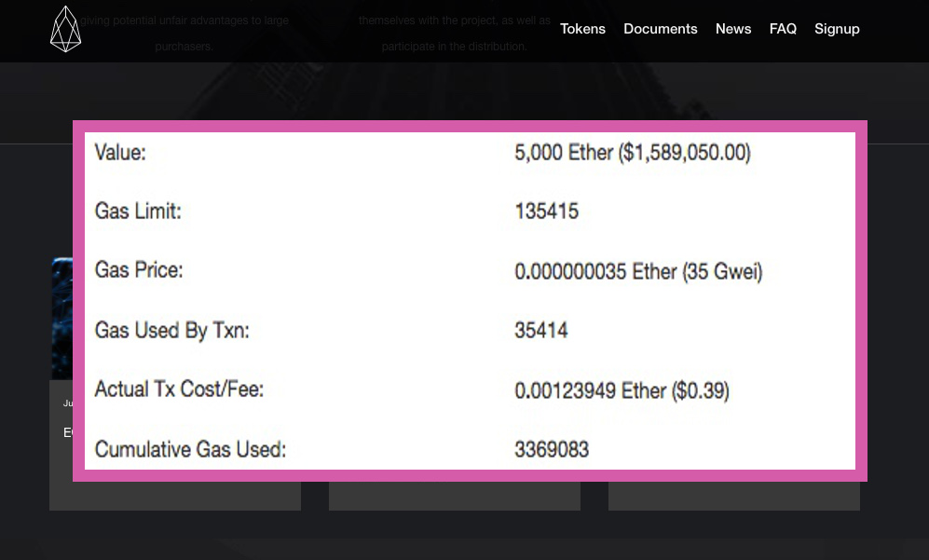The height and width of the screenshot is (560, 929).
Task: Select the Cumulative Gas Used value 3369083
Action: point(552,449)
